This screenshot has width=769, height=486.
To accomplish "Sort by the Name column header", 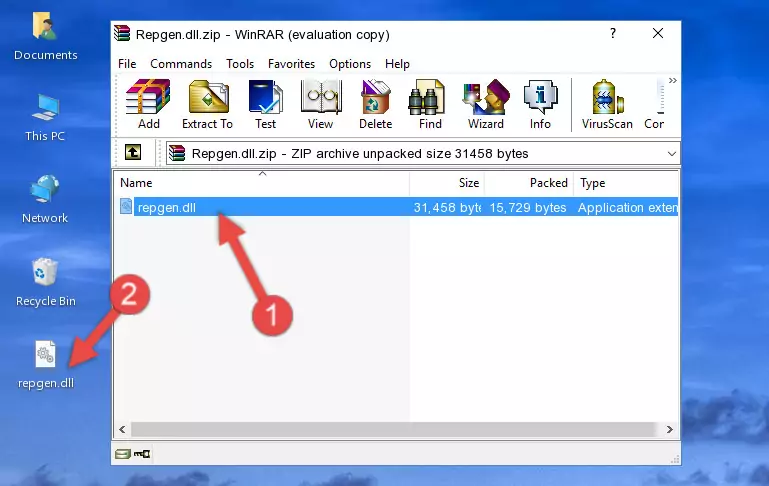I will click(262, 183).
